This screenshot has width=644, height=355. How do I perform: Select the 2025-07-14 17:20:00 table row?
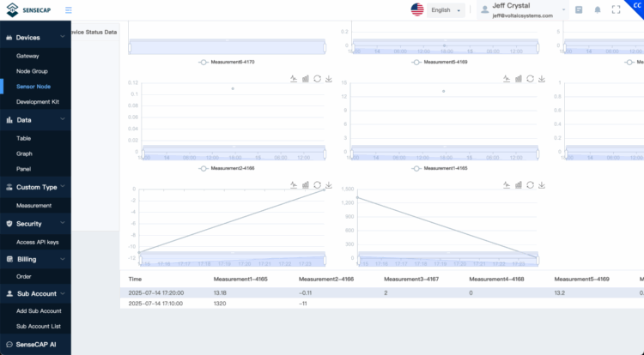pos(343,292)
